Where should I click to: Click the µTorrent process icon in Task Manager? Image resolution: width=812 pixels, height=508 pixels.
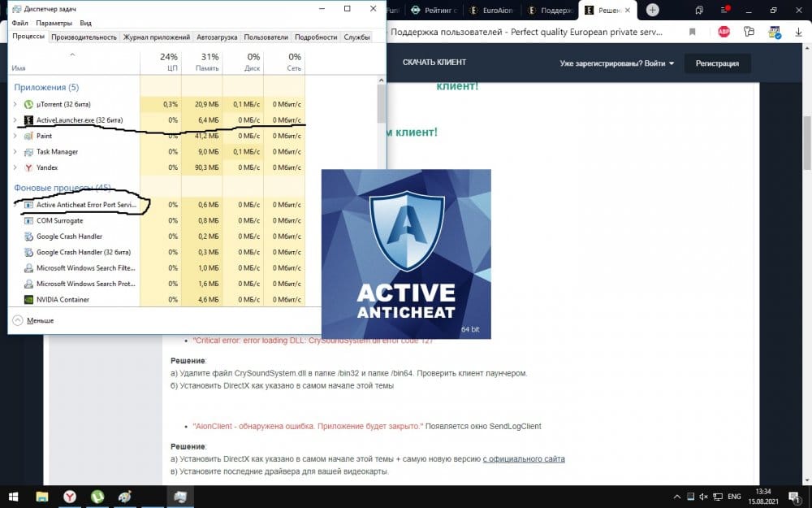point(28,104)
